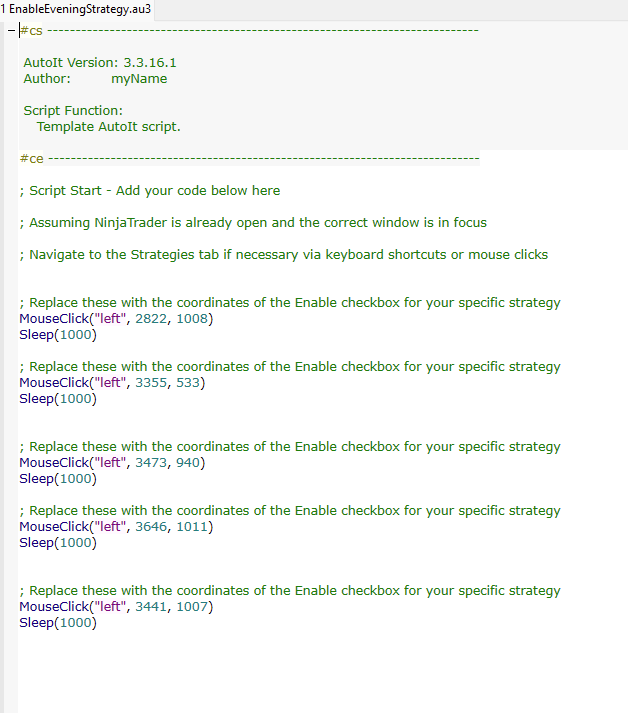Place cursor on the myName author text
Viewport: 628px width, 713px height.
(x=139, y=79)
